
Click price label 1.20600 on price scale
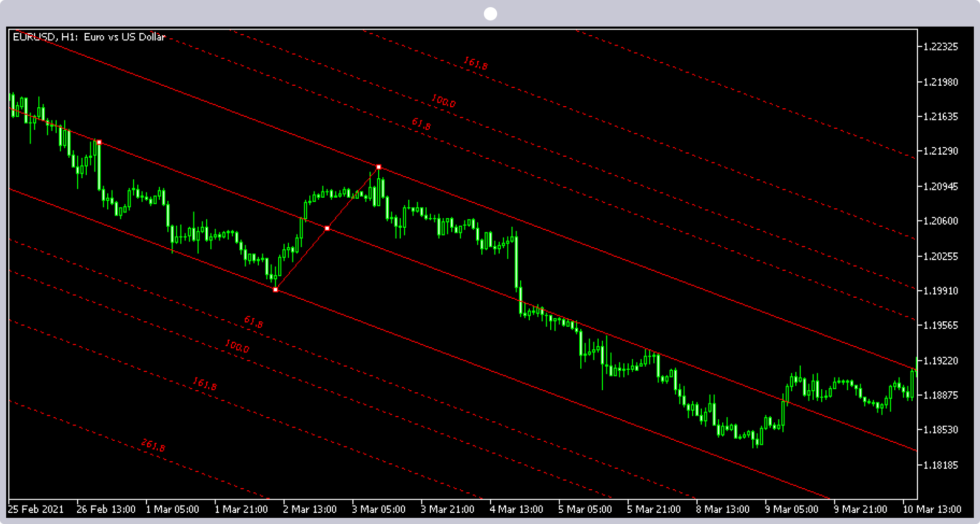941,221
